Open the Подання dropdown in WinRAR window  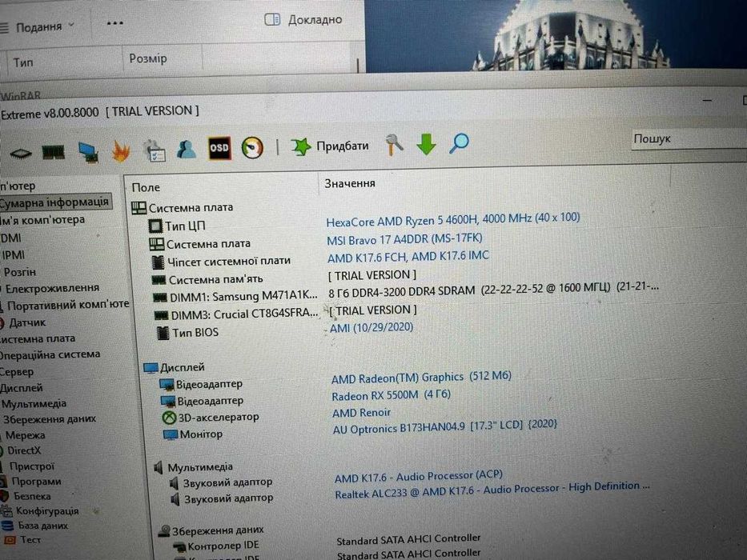coord(38,26)
